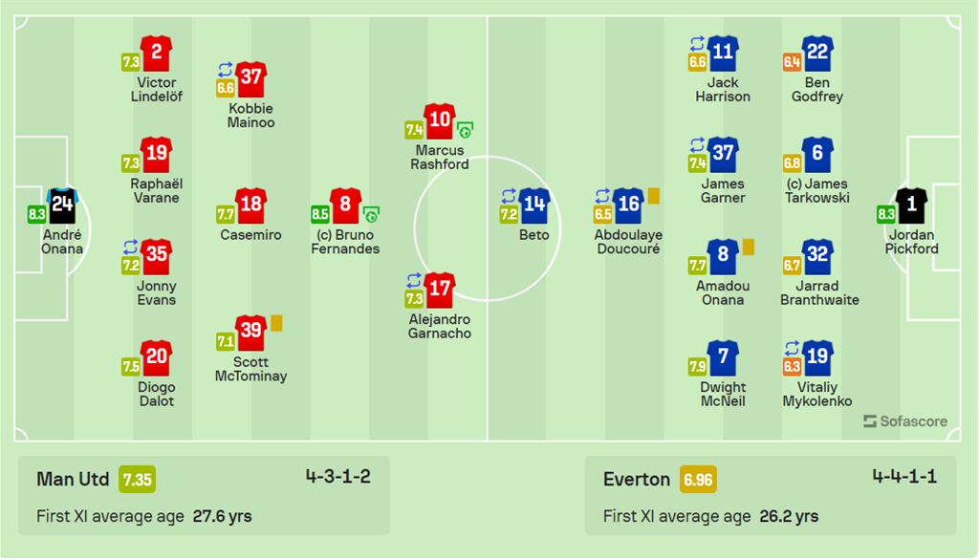Click Amadou Onana's yellow card

pos(749,247)
